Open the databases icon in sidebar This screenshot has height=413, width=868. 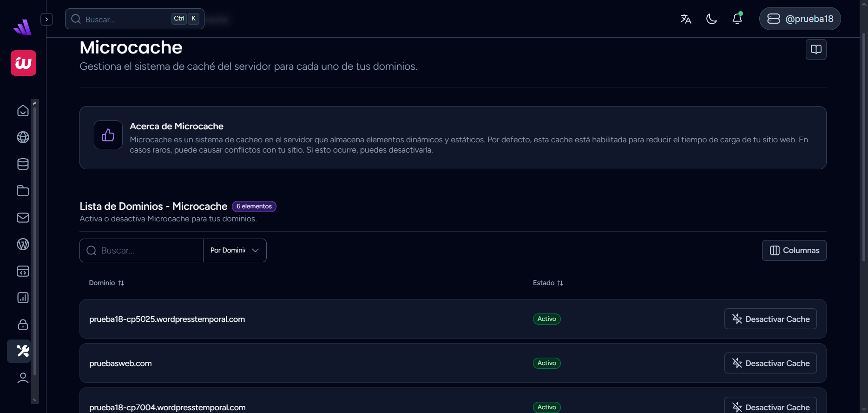[23, 164]
